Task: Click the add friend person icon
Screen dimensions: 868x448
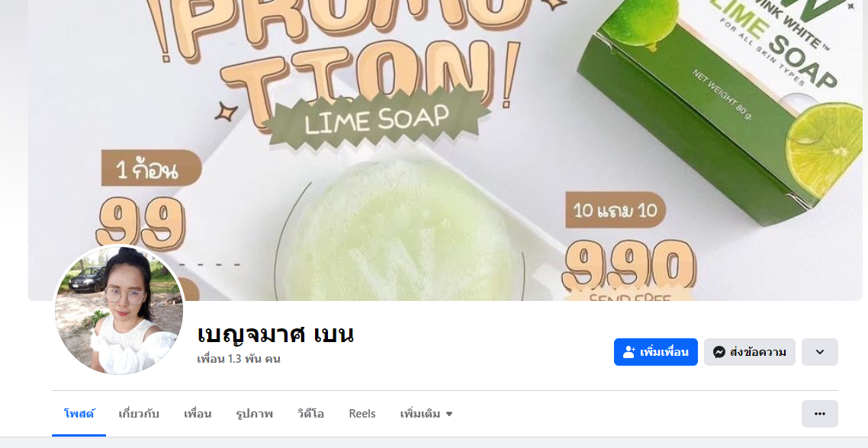Action: pyautogui.click(x=628, y=352)
